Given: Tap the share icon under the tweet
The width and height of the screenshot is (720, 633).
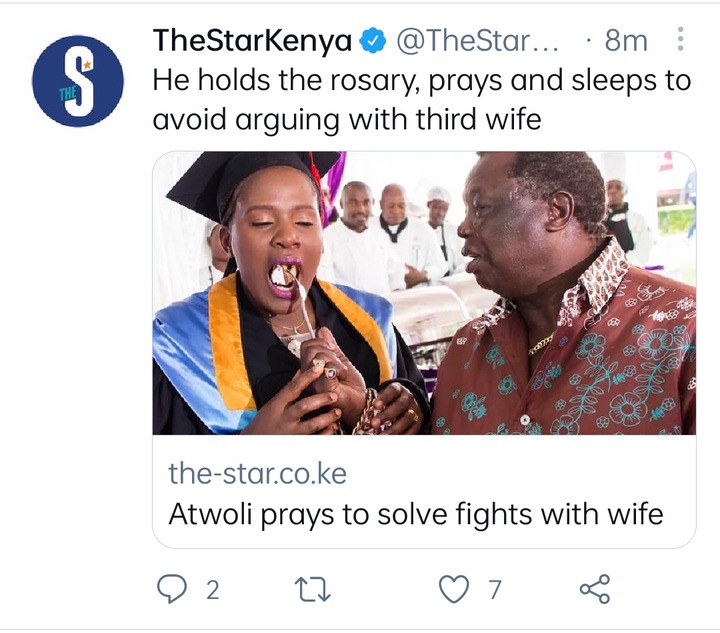Looking at the screenshot, I should pyautogui.click(x=595, y=589).
